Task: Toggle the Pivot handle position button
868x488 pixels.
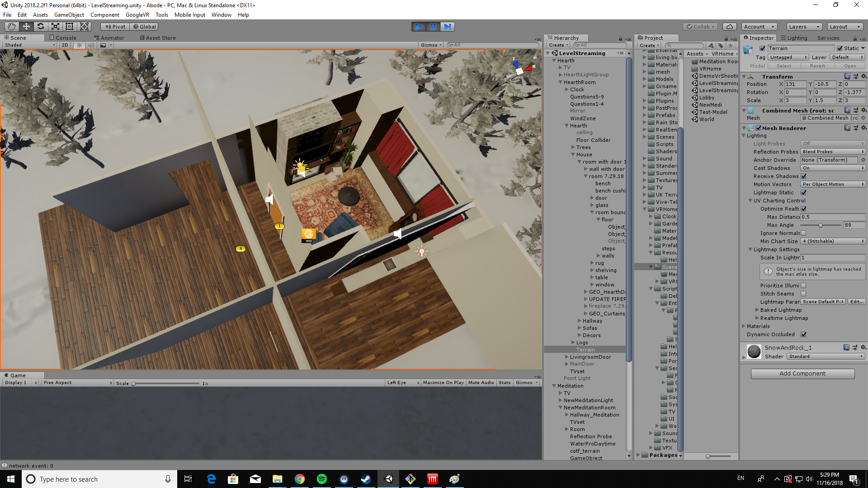Action: pyautogui.click(x=115, y=27)
